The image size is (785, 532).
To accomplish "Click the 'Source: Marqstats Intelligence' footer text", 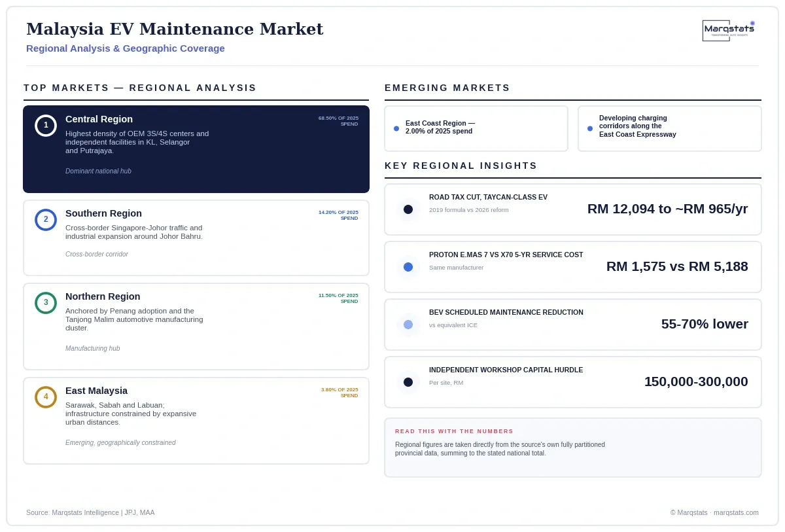I will click(90, 512).
